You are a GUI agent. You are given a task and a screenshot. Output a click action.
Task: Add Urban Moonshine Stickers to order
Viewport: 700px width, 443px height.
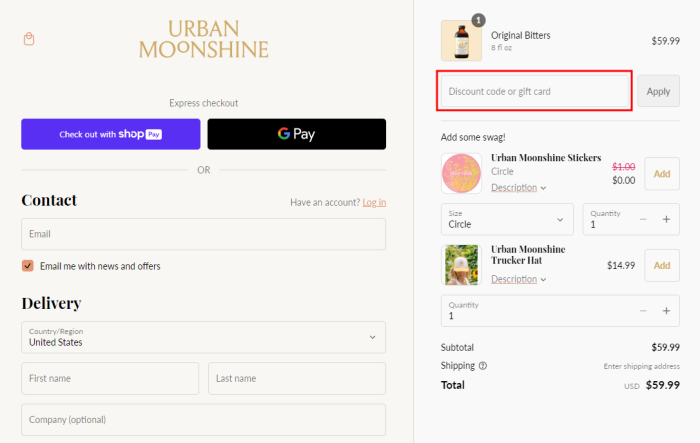pos(662,174)
